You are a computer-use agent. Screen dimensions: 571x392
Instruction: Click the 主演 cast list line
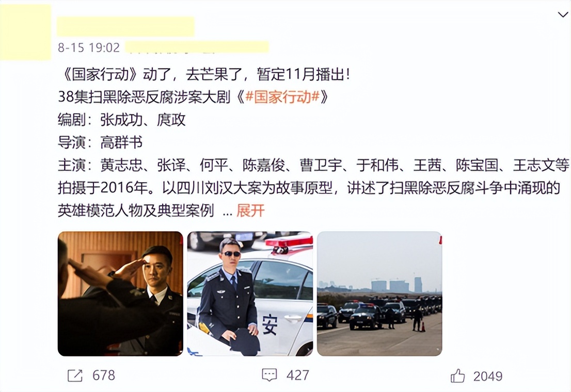[313, 165]
